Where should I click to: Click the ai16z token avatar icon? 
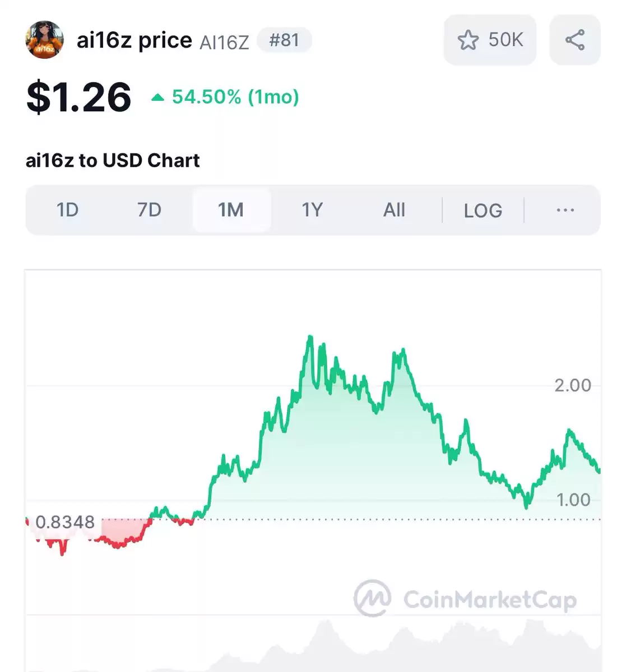click(x=45, y=40)
